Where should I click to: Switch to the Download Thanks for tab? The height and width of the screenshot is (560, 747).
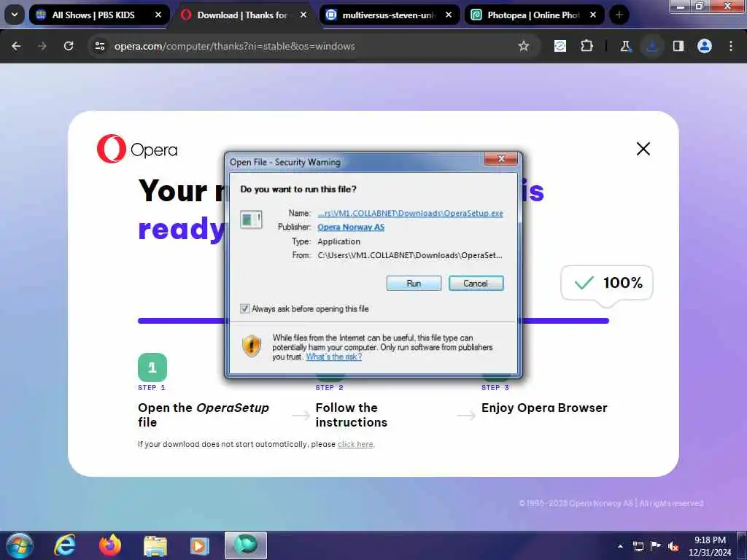[x=243, y=15]
